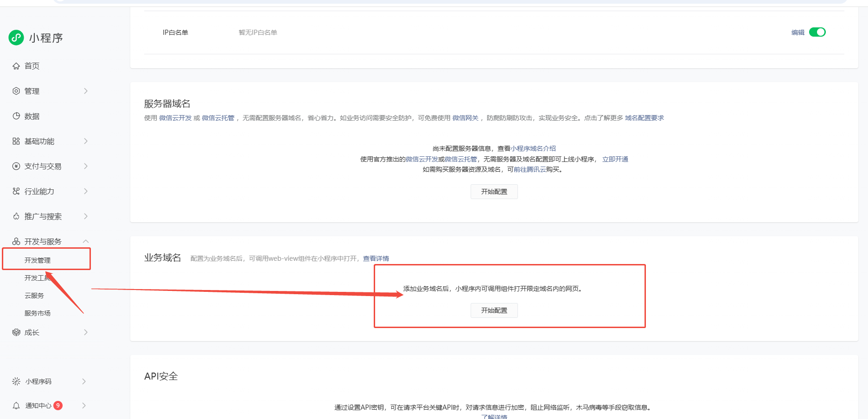Viewport: 868px width, 419px height.
Task: Open 云服务 from the sidebar menu
Action: [x=33, y=296]
